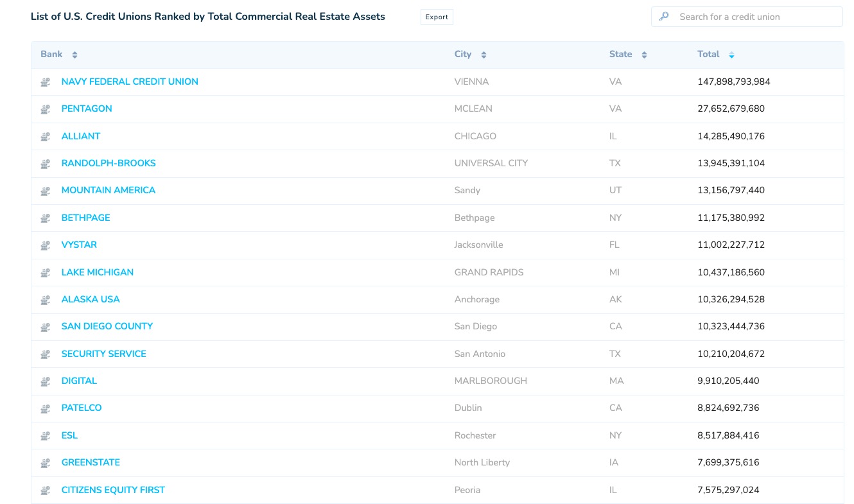Sort the table by Bank column arrows

coord(74,55)
